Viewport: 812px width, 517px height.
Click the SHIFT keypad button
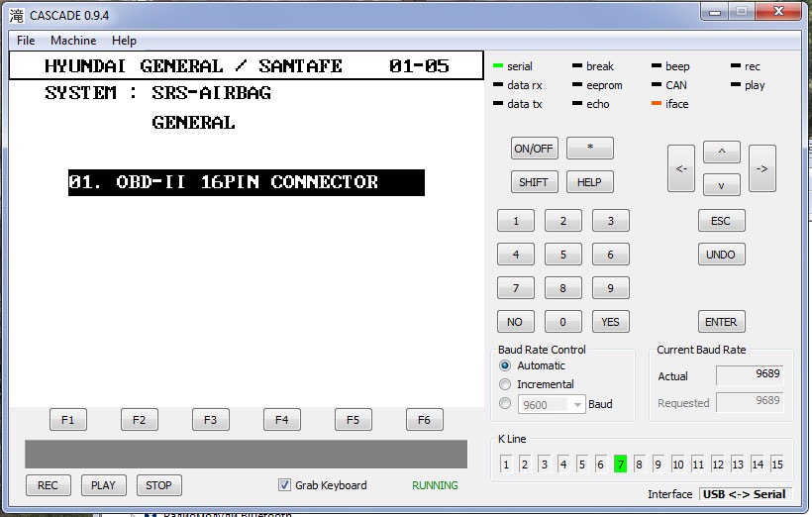[x=534, y=182]
